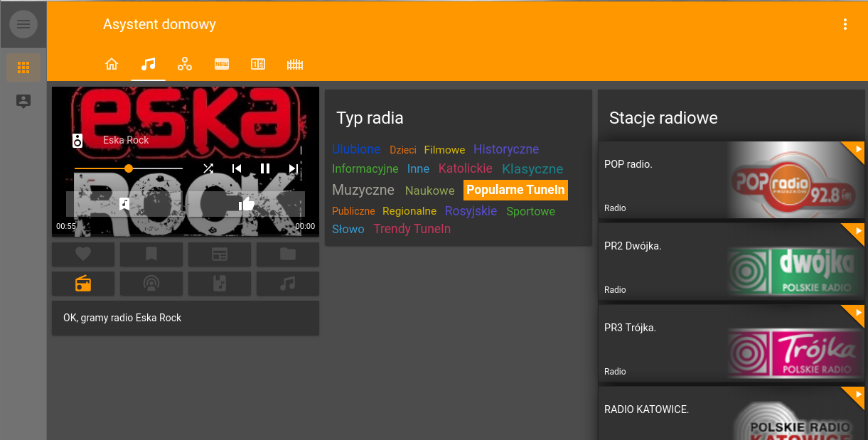868x440 pixels.
Task: Choose Naukowe radio type
Action: point(429,191)
